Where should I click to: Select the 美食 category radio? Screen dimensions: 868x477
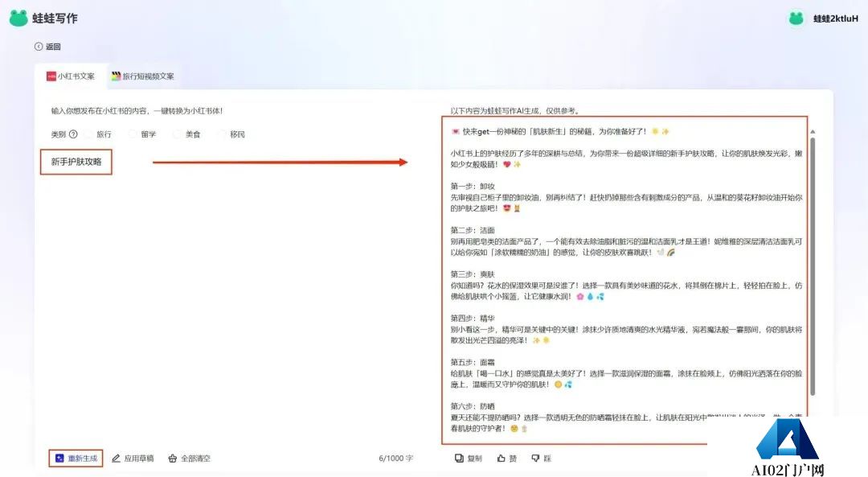pos(177,134)
